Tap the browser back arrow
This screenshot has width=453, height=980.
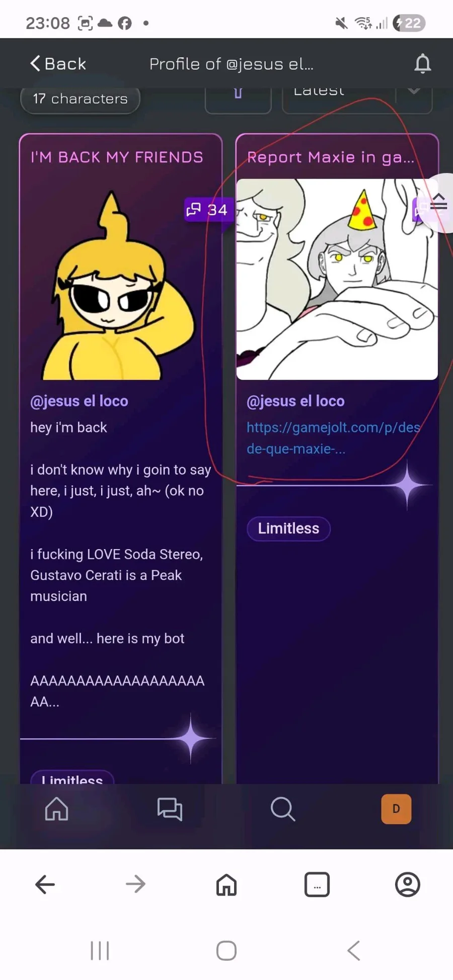[x=45, y=884]
